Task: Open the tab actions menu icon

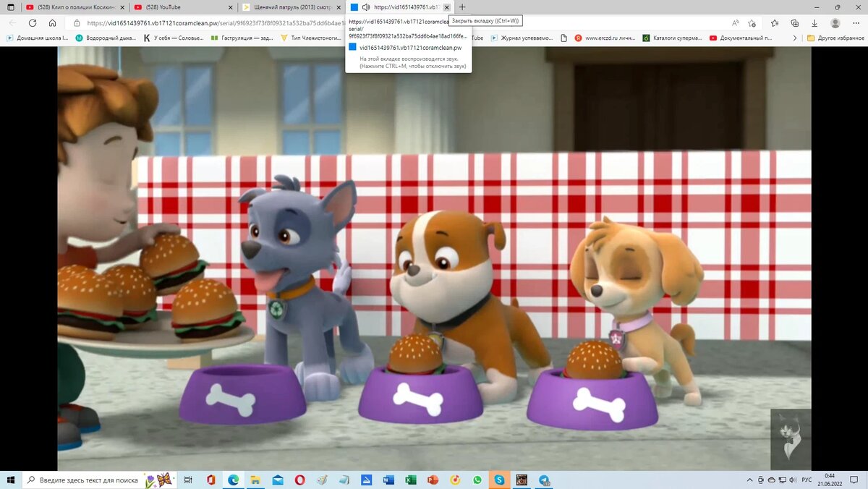Action: click(x=10, y=7)
